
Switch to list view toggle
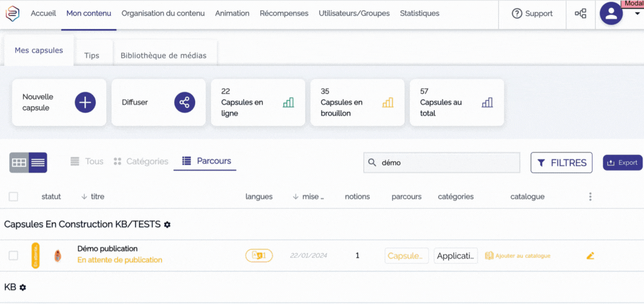(38, 163)
